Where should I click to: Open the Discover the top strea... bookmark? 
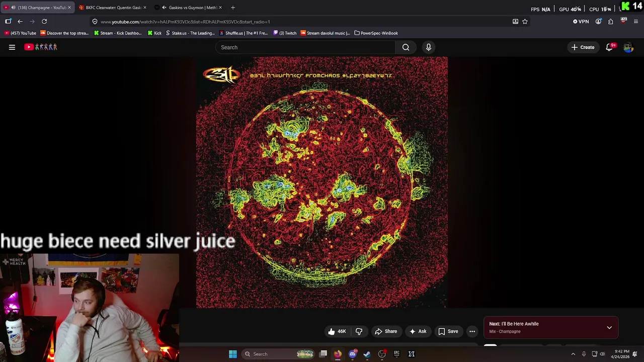coord(64,33)
